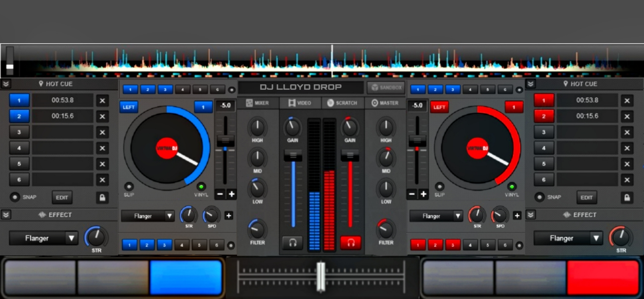644x299 pixels.
Task: Click the large blue performance pad
Action: pyautogui.click(x=186, y=277)
